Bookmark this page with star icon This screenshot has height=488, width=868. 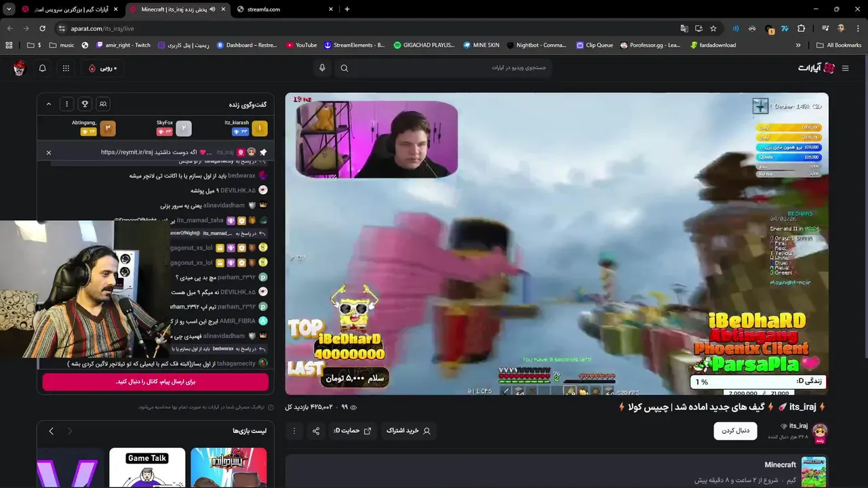[713, 28]
